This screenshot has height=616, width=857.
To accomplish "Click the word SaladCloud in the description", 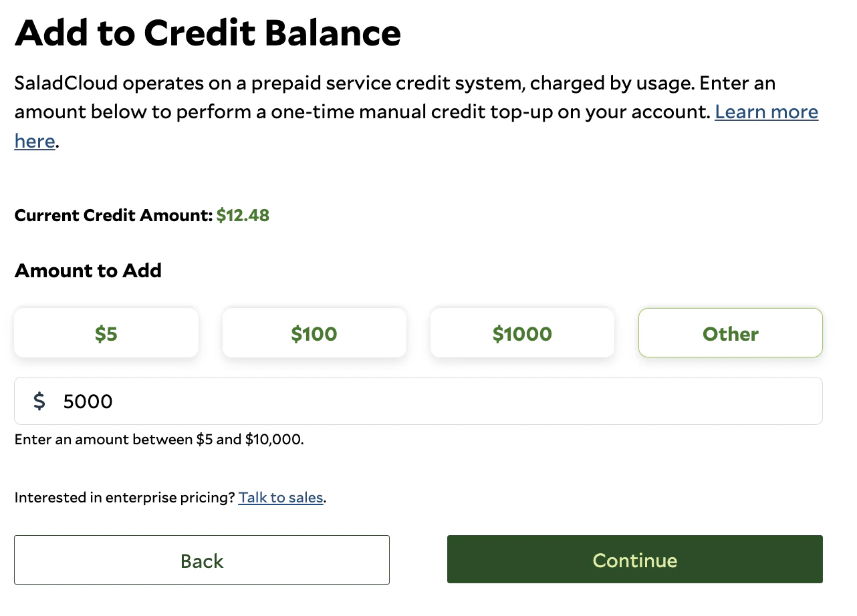I will tap(67, 84).
